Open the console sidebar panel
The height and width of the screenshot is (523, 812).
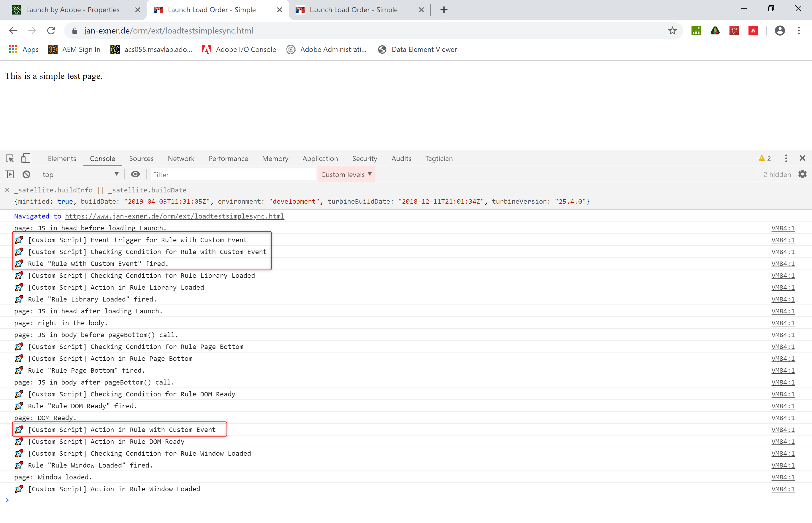tap(9, 174)
